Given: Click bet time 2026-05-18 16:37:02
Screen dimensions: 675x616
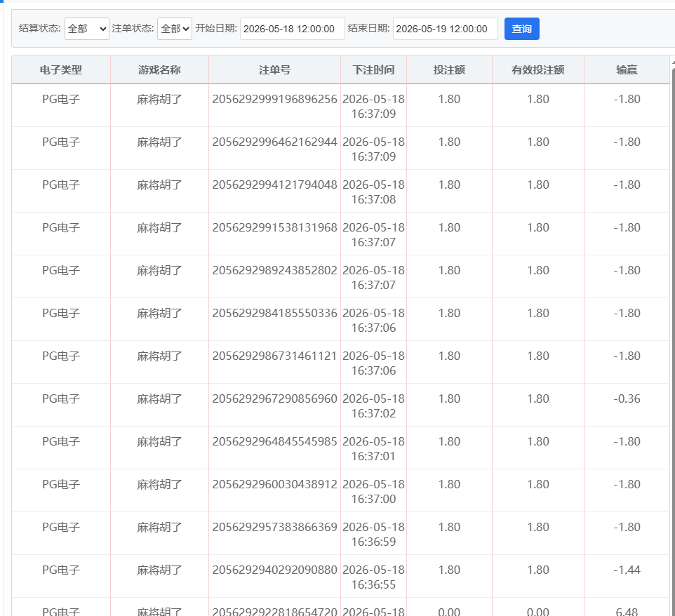Looking at the screenshot, I should tap(373, 406).
